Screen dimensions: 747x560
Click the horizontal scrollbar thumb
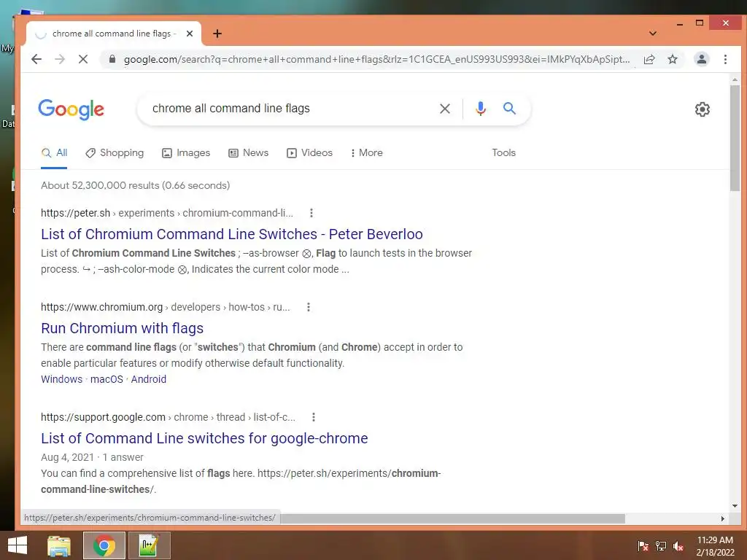(452, 518)
